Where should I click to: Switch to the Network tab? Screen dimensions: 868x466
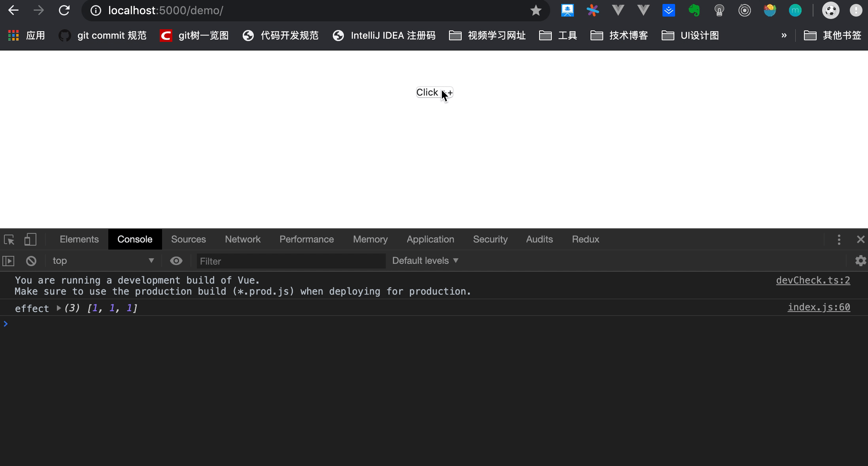(243, 239)
